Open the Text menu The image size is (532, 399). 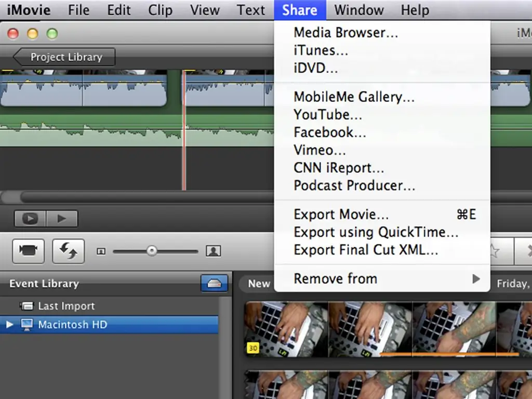click(251, 10)
